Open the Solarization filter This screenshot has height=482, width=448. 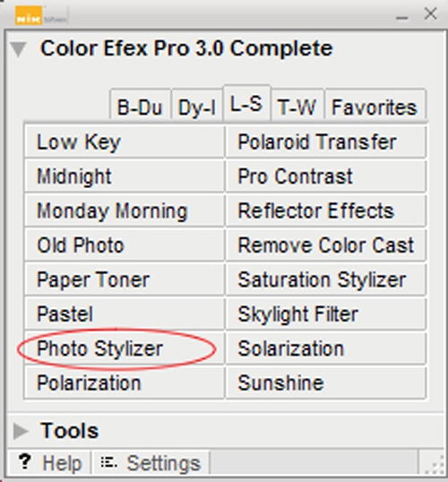pyautogui.click(x=326, y=349)
